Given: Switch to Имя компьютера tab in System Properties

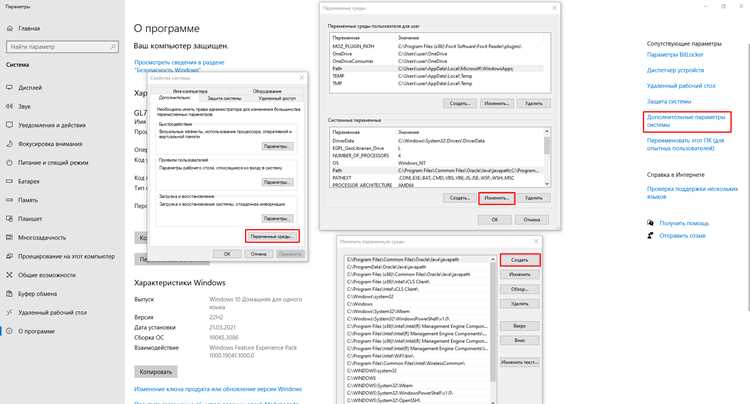Looking at the screenshot, I should (190, 91).
